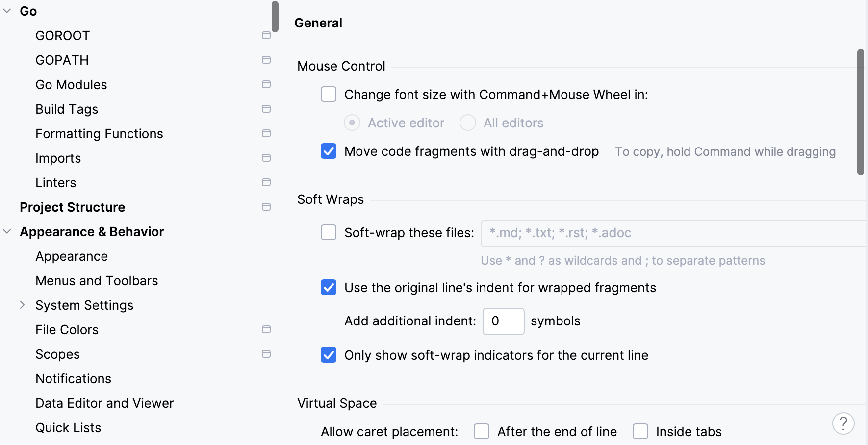Select the All editors radio button
This screenshot has width=868, height=445.
click(467, 123)
